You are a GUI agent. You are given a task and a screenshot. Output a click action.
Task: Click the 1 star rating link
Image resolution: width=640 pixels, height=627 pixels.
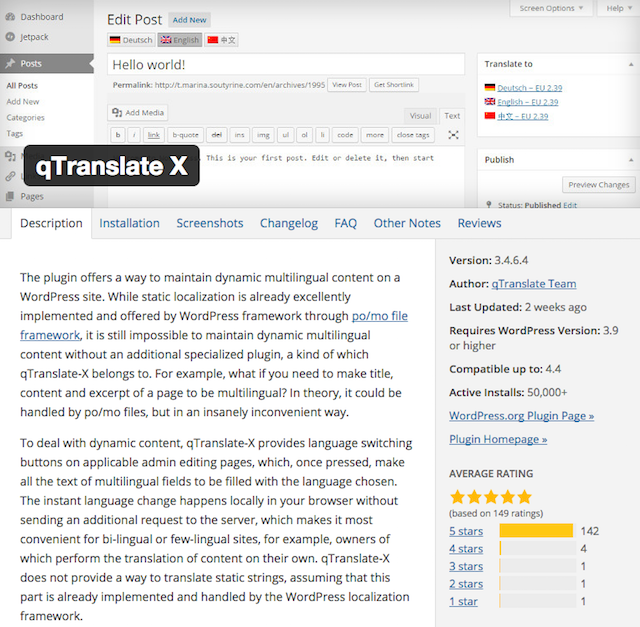coord(463,601)
